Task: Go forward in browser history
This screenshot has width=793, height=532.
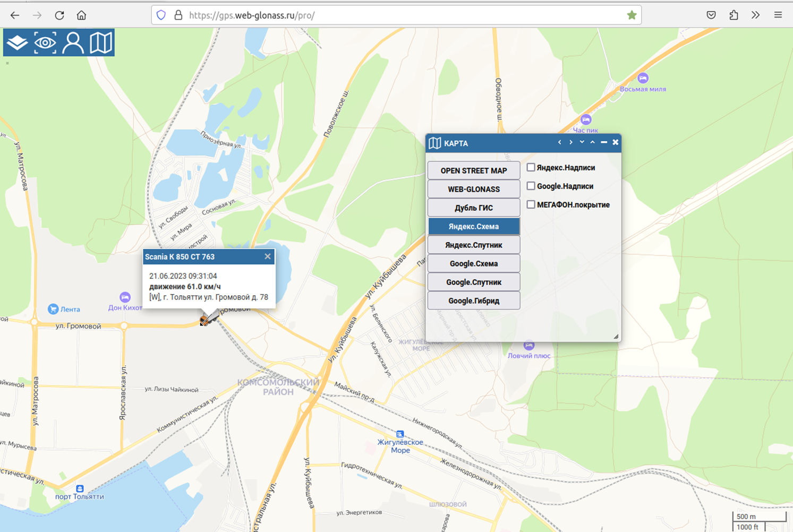Action: [37, 15]
